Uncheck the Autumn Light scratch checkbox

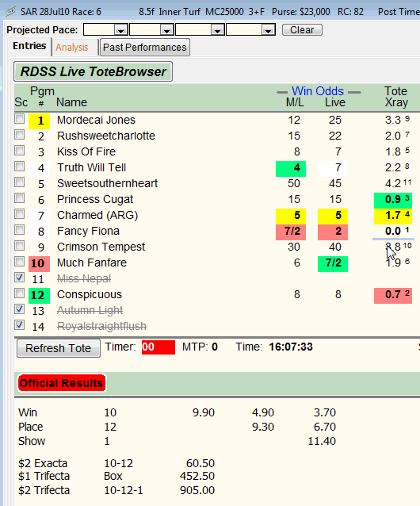(19, 309)
